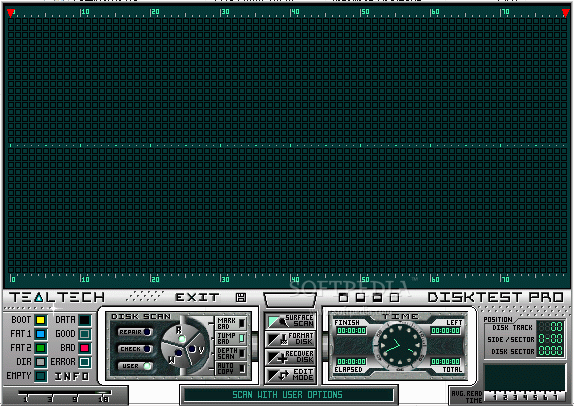The width and height of the screenshot is (574, 406).
Task: Click the DISK SECTOR value display
Action: click(551, 351)
